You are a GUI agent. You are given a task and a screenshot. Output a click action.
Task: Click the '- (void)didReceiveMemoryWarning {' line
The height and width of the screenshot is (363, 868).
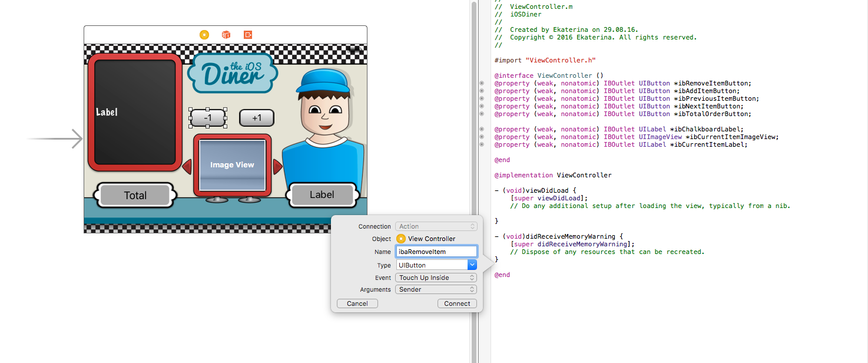tap(558, 236)
